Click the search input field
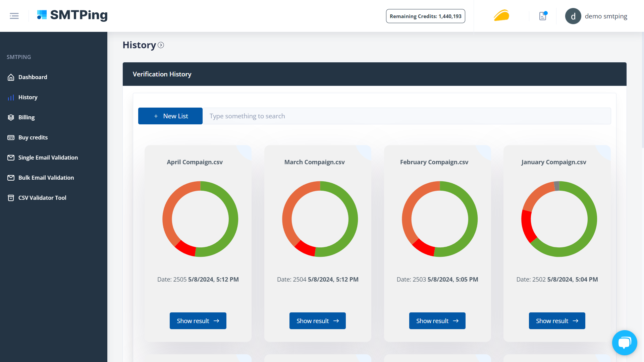The image size is (644, 362). (x=407, y=116)
